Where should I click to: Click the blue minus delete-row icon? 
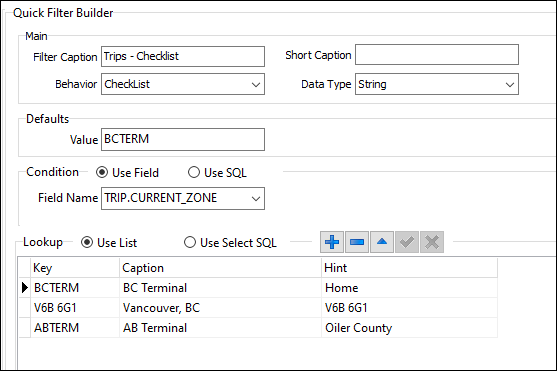click(357, 242)
